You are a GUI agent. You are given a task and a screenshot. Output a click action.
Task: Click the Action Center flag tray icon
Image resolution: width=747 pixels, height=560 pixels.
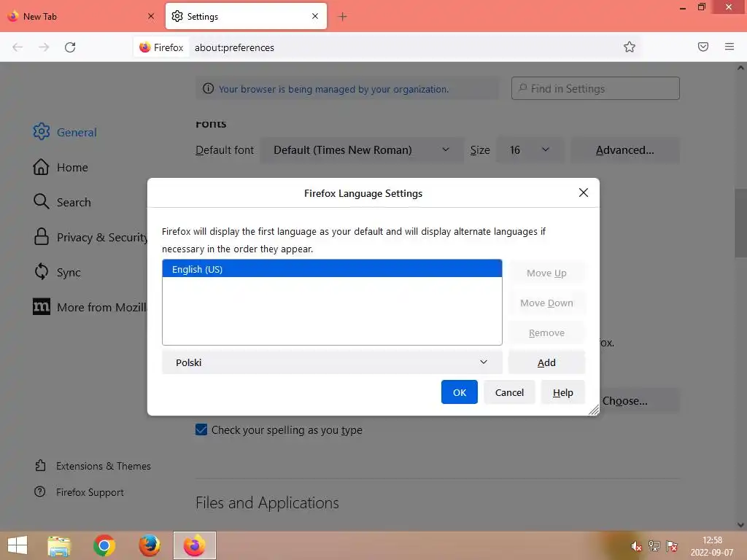(672, 546)
